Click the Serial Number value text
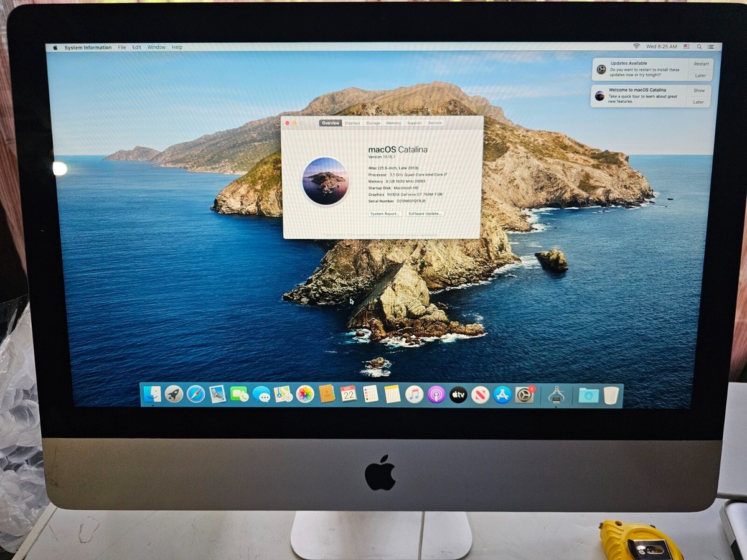The image size is (747, 560). (411, 202)
